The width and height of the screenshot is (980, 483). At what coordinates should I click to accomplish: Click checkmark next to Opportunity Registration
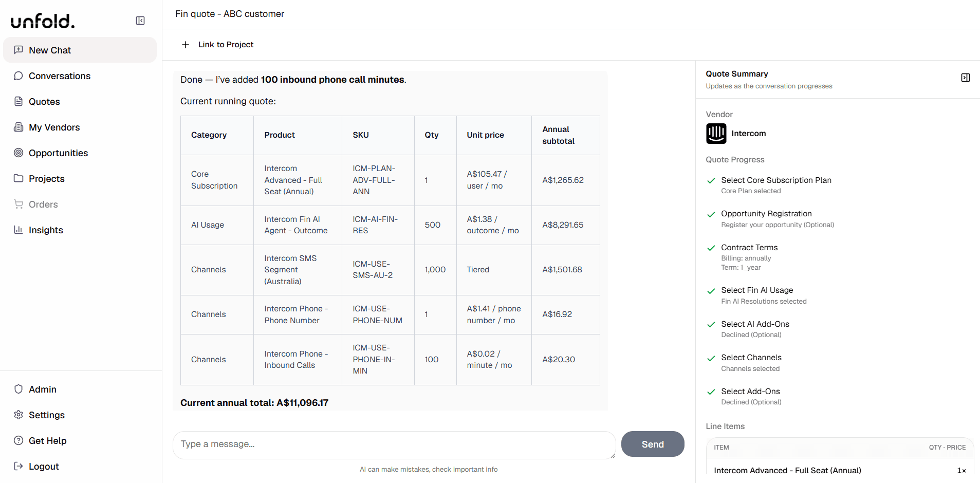711,214
